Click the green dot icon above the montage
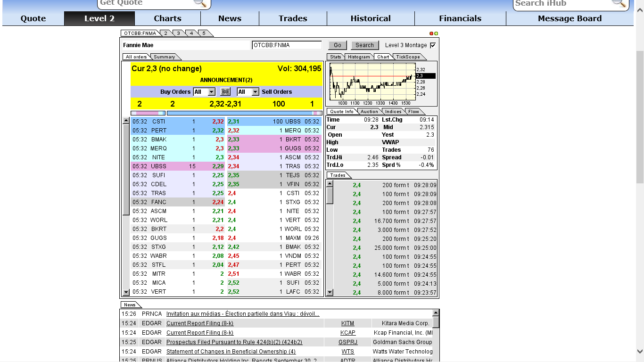The image size is (644, 362). pos(436,33)
